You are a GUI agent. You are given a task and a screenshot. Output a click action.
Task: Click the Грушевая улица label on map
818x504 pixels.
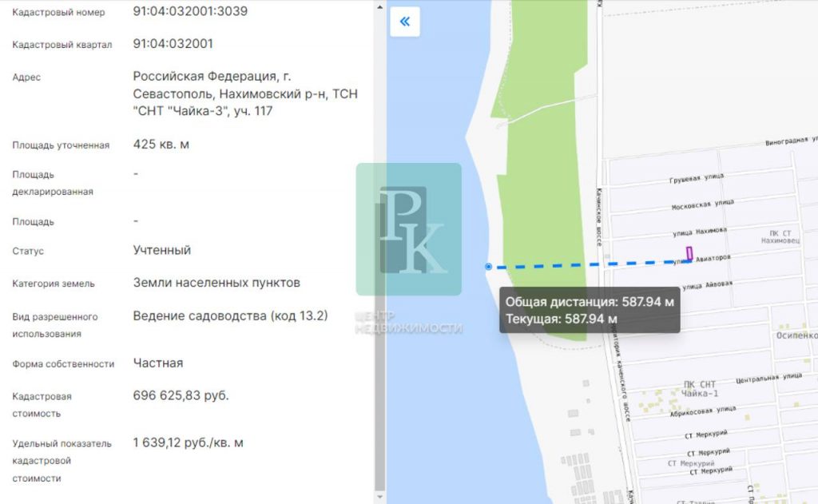(x=697, y=178)
